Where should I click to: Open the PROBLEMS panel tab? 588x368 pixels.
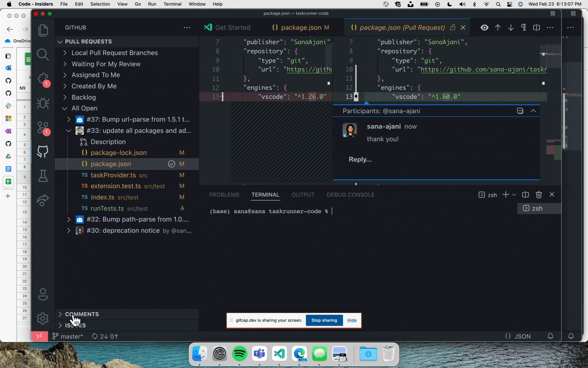point(224,195)
